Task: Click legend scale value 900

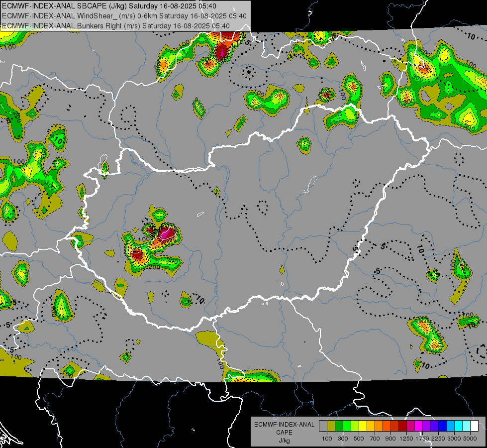Action: [x=390, y=439]
